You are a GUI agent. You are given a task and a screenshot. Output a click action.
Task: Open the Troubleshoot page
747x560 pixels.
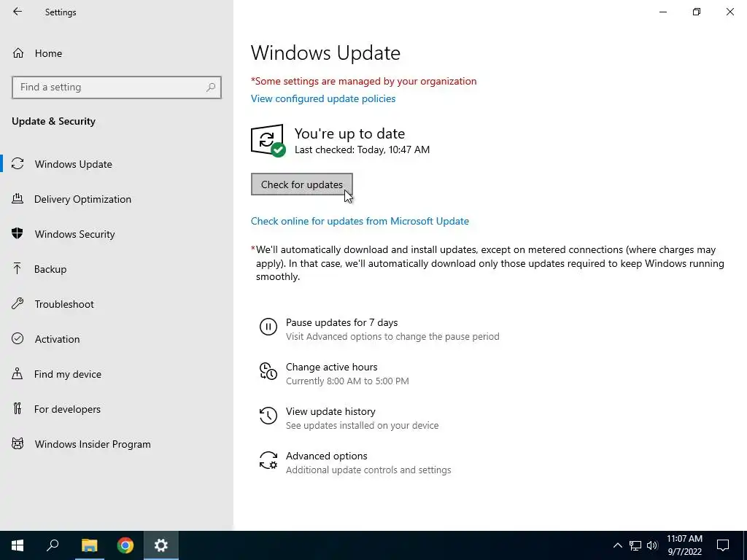coord(117,304)
